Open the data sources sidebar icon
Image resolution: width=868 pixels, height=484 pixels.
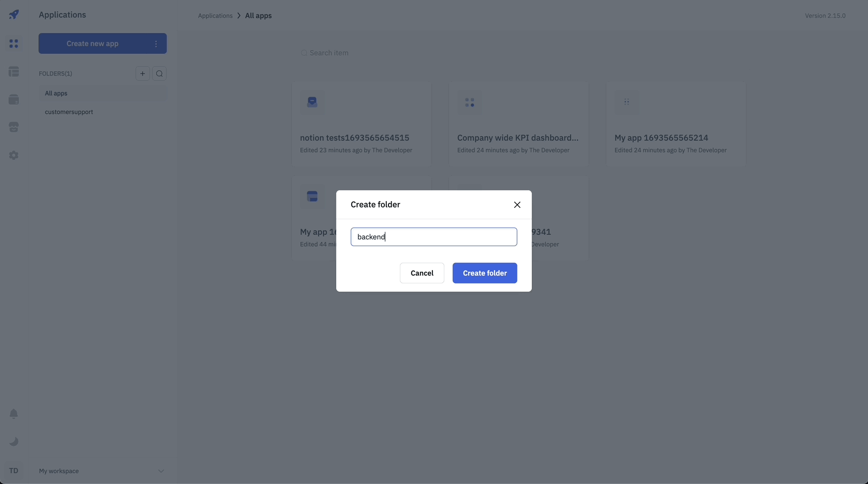click(x=14, y=100)
